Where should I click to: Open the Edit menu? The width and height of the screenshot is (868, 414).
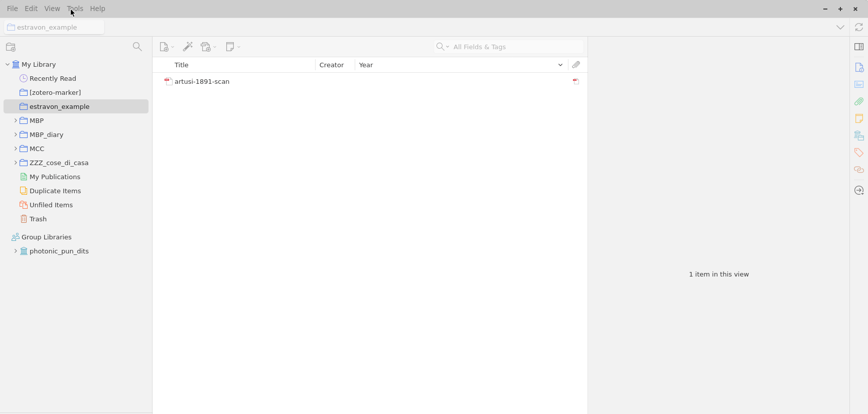[31, 9]
